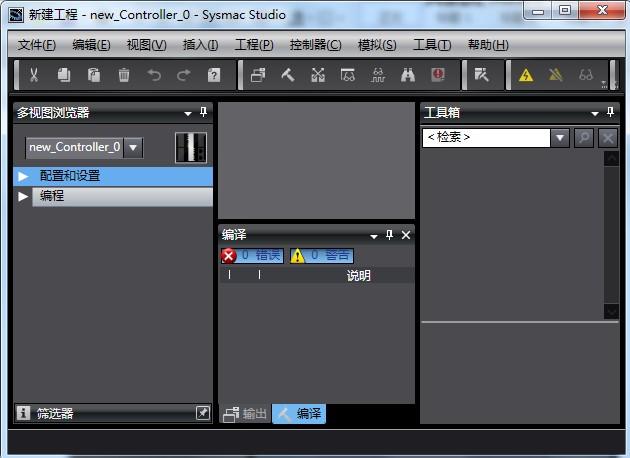Click the Sysmac Studio title bar app icon
Screen dimensions: 630x458
16,15
